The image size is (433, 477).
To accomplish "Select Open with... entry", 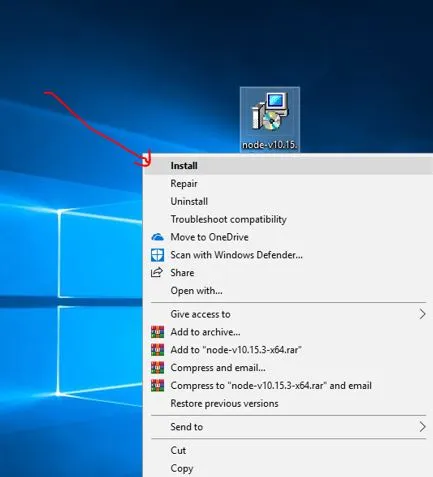I will click(x=288, y=291).
